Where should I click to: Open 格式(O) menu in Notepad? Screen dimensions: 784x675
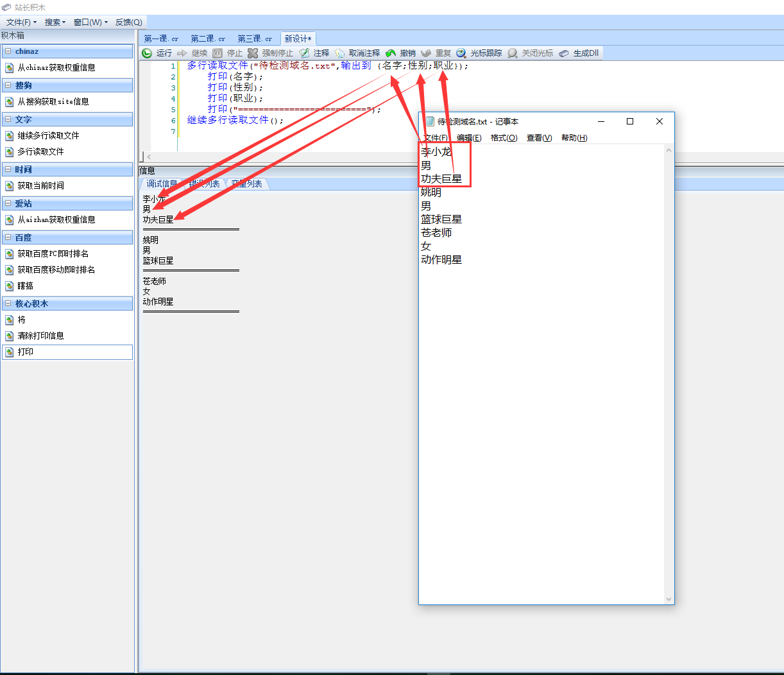(504, 138)
